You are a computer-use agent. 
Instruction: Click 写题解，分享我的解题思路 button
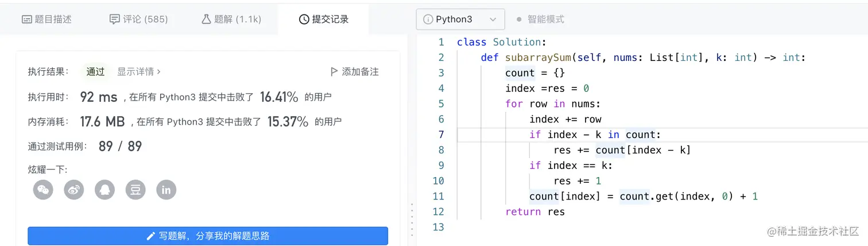pyautogui.click(x=208, y=236)
